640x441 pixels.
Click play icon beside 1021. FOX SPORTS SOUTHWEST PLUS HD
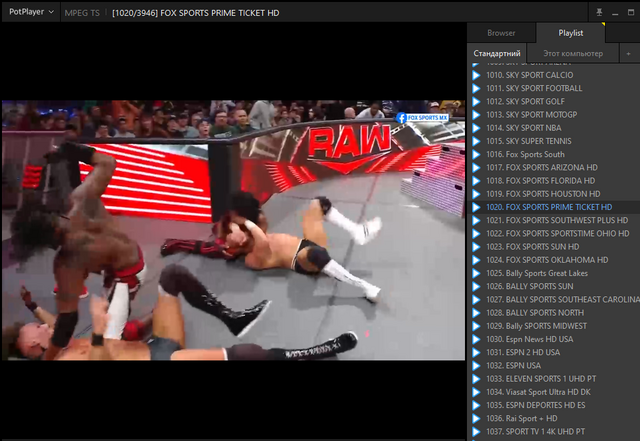(476, 220)
